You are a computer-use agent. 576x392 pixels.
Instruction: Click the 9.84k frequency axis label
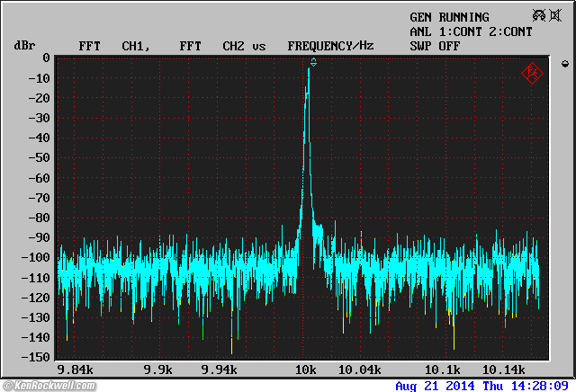pyautogui.click(x=74, y=370)
